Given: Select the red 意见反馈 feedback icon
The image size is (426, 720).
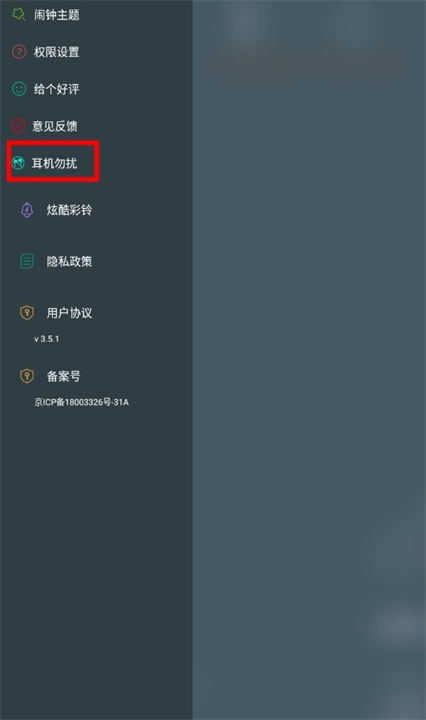Looking at the screenshot, I should [x=18, y=125].
